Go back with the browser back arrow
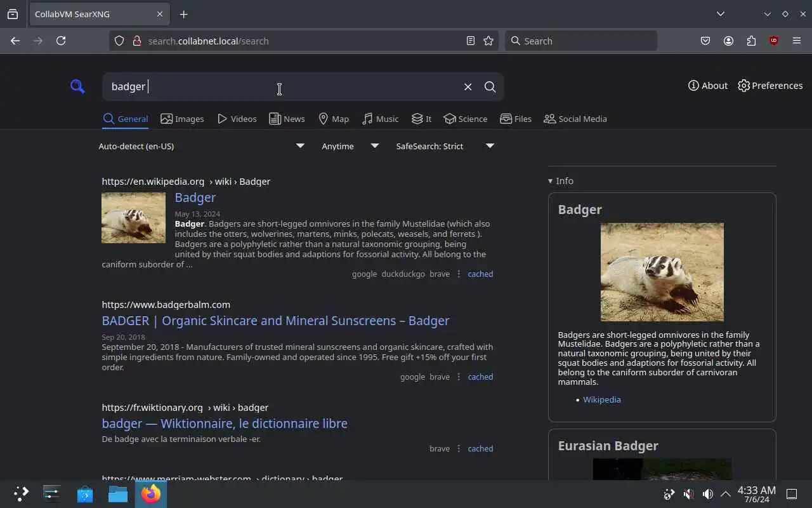The image size is (812, 508). point(15,41)
